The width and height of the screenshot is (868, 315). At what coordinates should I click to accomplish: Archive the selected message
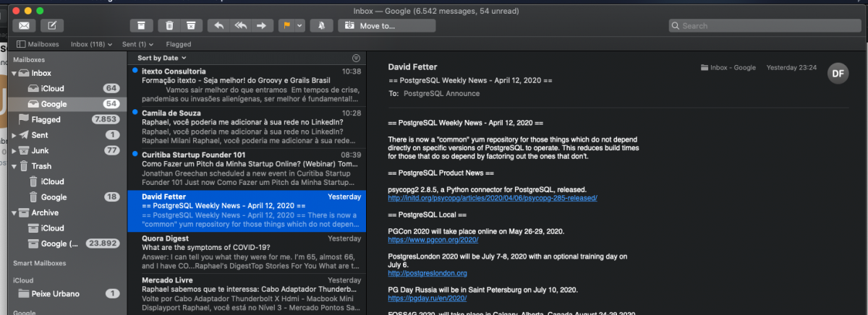[142, 26]
